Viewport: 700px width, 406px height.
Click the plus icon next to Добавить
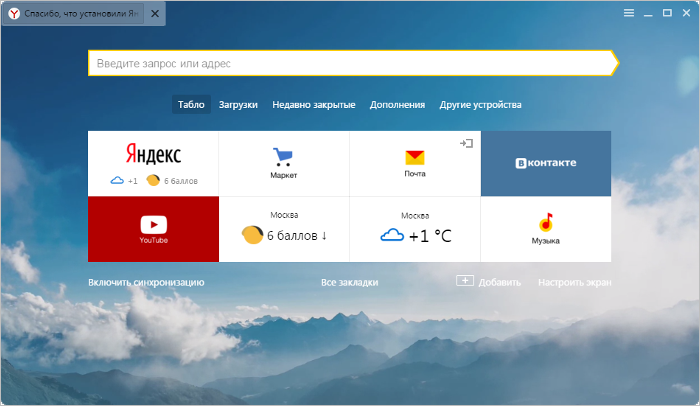pyautogui.click(x=465, y=281)
